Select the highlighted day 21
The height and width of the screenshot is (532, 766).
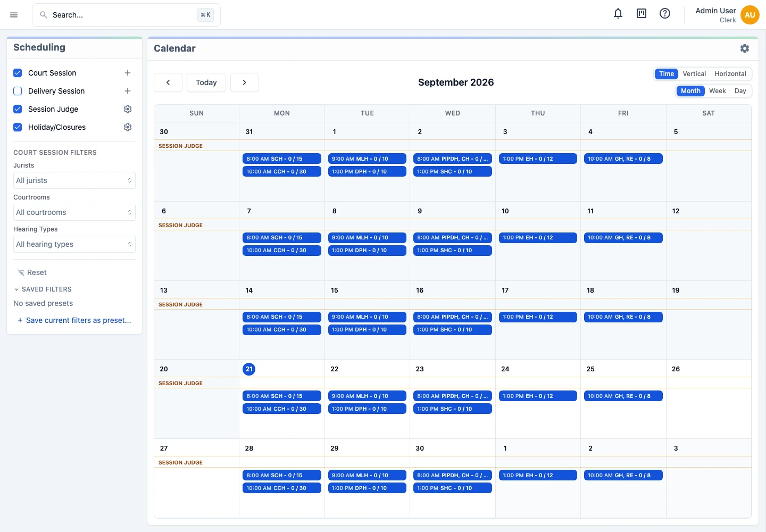coord(249,369)
